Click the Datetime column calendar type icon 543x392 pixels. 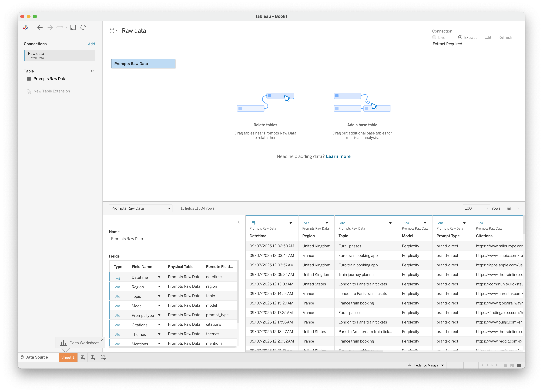pos(254,223)
